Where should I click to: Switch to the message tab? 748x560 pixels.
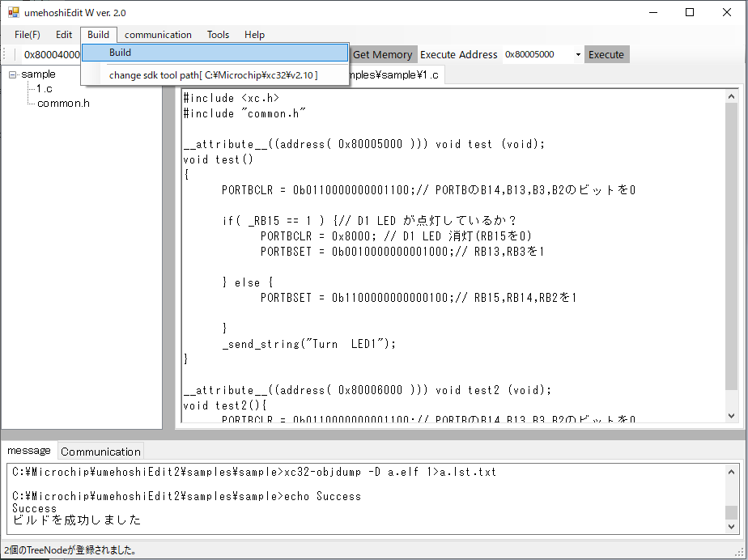point(28,451)
